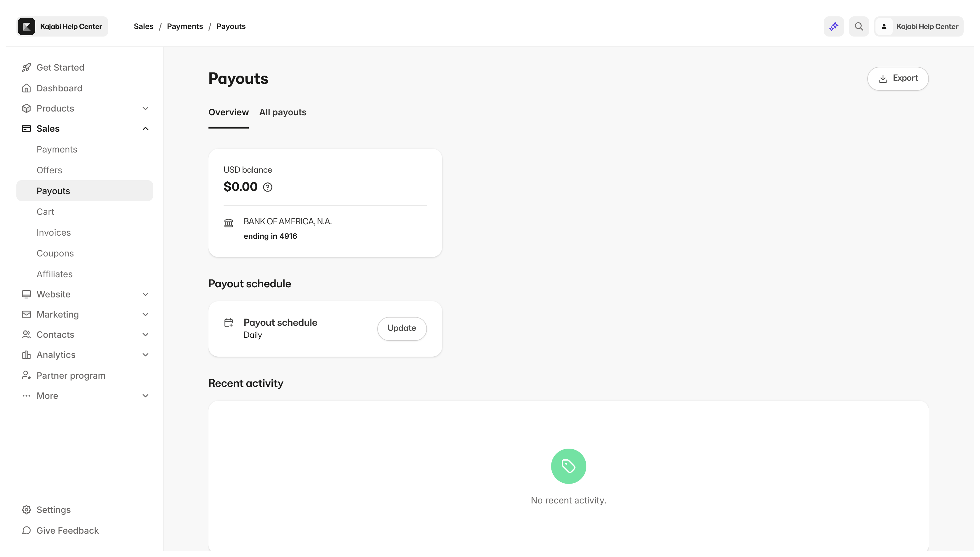Update the daily payout schedule
Viewport: 980px width, 557px height.
[x=402, y=328]
